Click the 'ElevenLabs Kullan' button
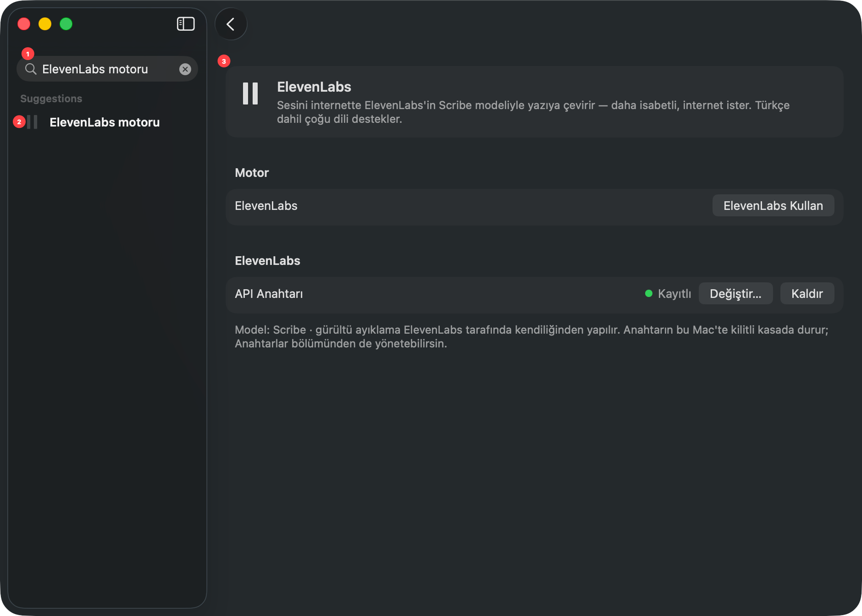 [x=773, y=206]
